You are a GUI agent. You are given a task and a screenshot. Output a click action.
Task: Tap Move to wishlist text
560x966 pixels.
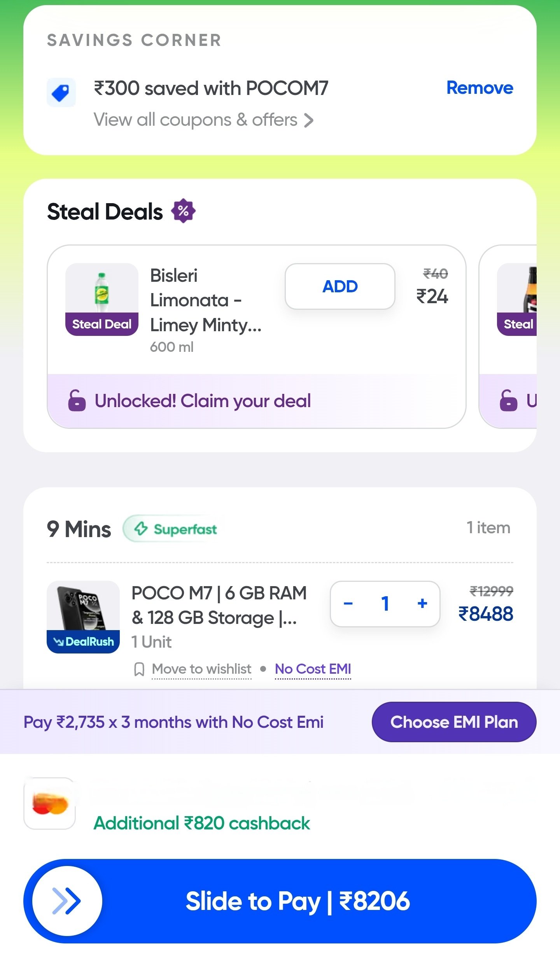[x=201, y=669]
